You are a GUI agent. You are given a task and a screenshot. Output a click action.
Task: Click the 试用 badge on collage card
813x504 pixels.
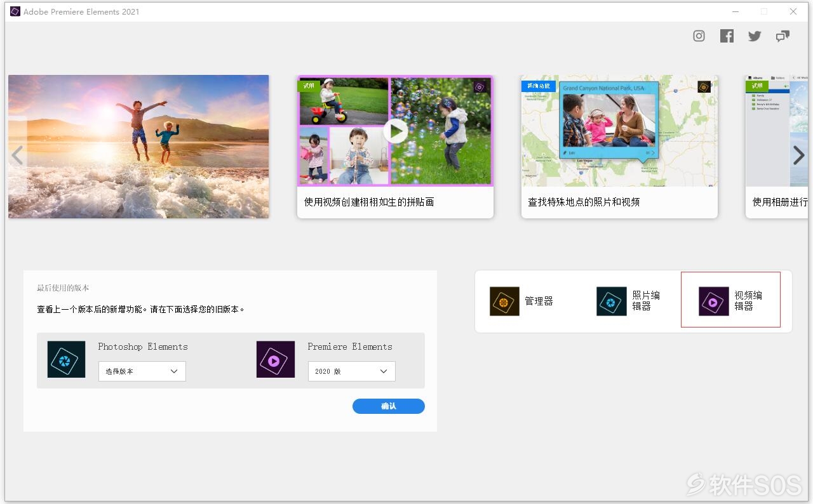(x=309, y=86)
